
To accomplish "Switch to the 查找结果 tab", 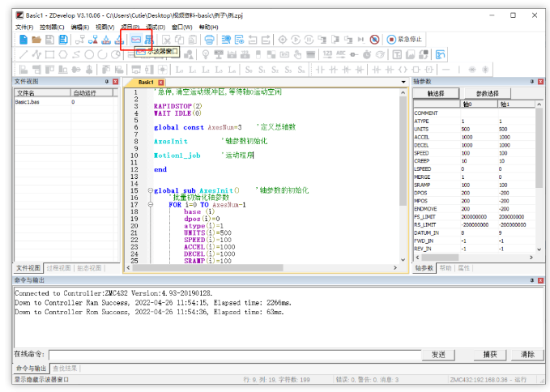I will pos(65,369).
